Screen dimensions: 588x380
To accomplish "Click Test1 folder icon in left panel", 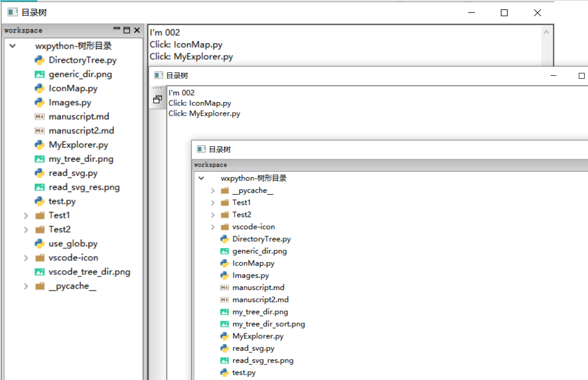I will [39, 215].
